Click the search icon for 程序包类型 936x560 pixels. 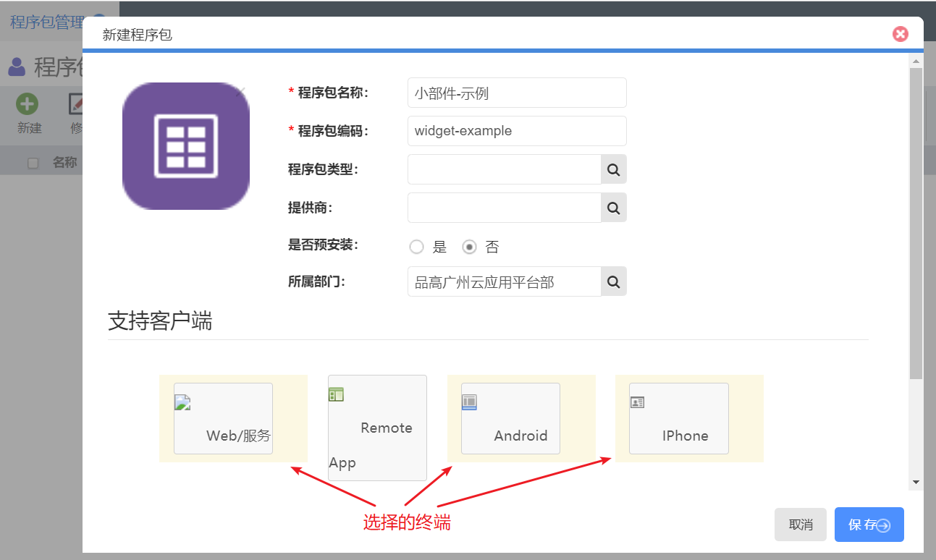point(613,169)
